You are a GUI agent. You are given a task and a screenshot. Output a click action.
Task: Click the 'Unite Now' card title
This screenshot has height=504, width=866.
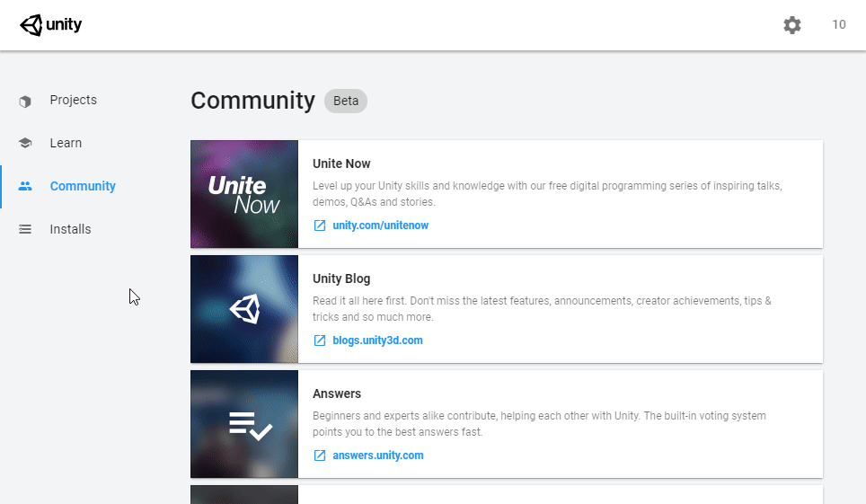point(341,164)
